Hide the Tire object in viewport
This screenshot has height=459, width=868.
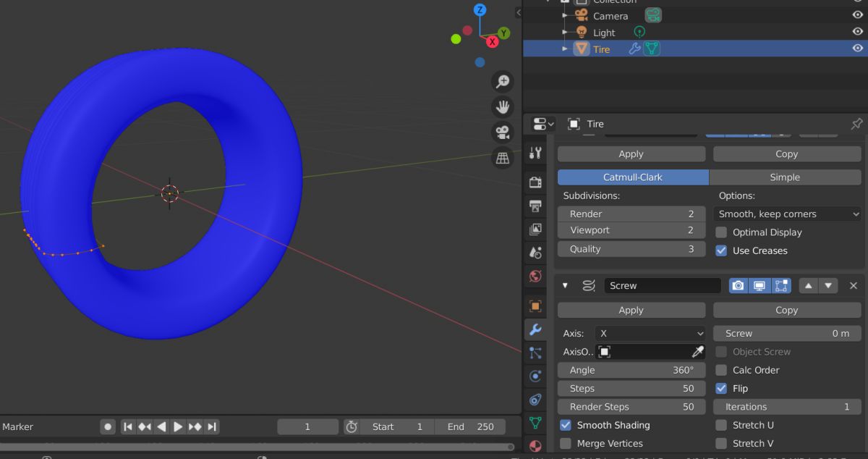[x=858, y=49]
